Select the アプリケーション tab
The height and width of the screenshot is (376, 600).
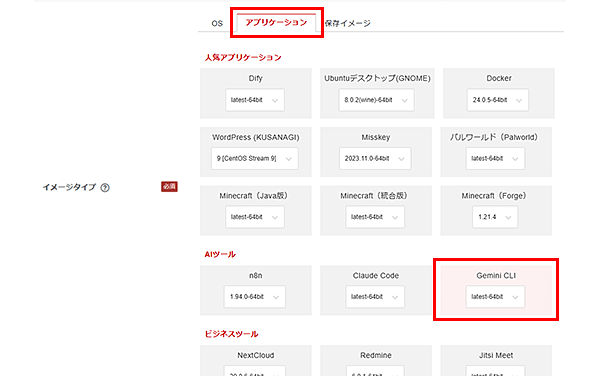point(276,23)
